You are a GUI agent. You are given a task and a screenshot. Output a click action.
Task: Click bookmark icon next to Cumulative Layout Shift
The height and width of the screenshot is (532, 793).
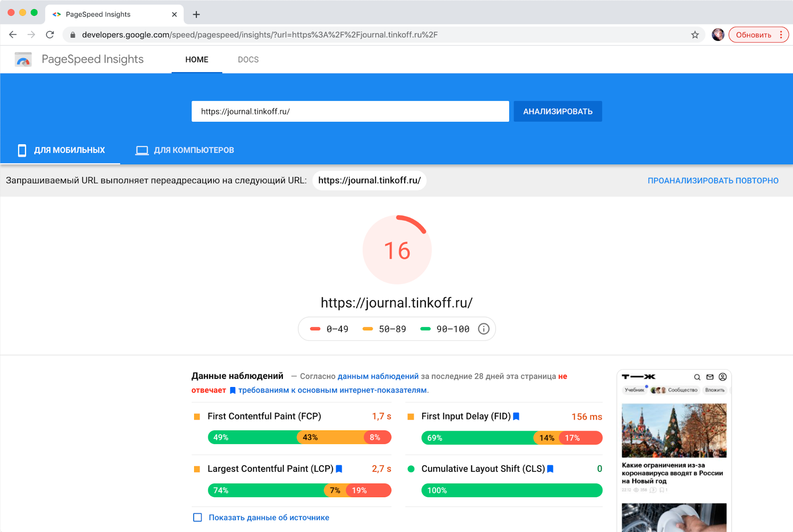click(550, 469)
